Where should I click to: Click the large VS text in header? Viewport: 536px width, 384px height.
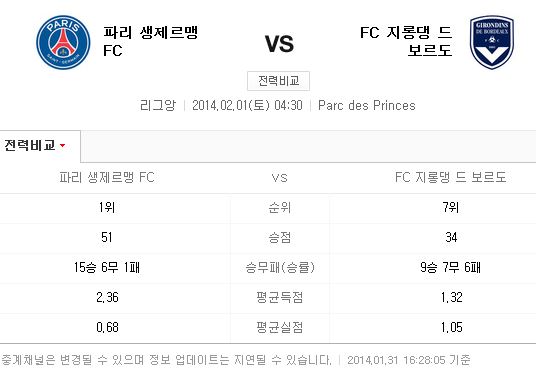(279, 44)
